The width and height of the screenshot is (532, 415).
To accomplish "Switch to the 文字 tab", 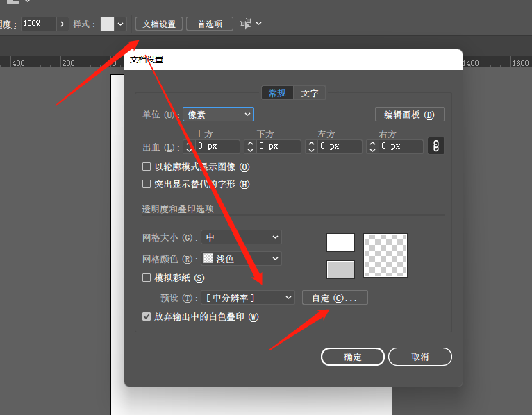I will click(310, 93).
